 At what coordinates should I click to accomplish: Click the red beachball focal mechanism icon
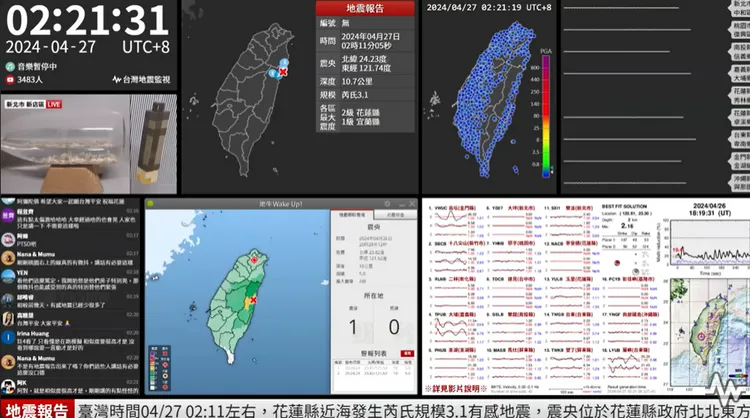(x=617, y=263)
